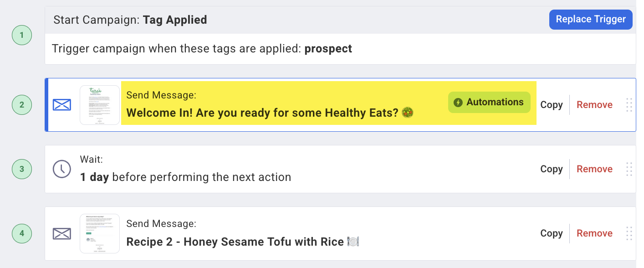Click Replace Trigger button
Image resolution: width=644 pixels, height=268 pixels.
(x=591, y=20)
